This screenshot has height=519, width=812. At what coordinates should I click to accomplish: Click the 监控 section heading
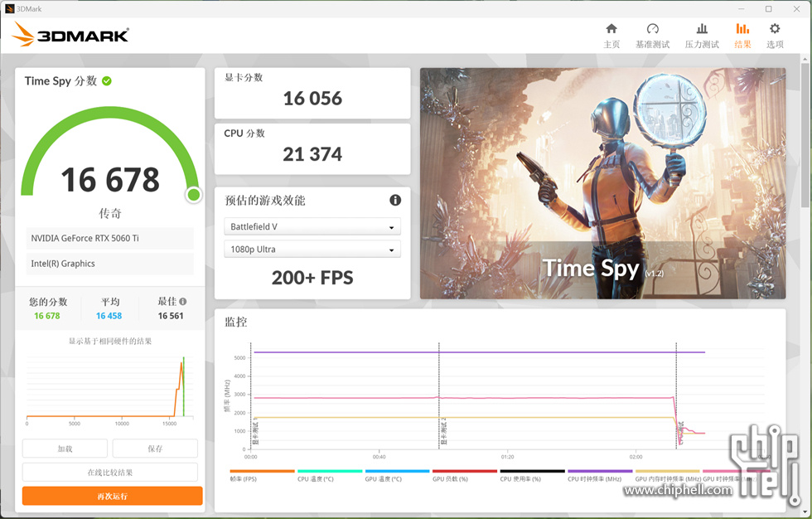[235, 323]
